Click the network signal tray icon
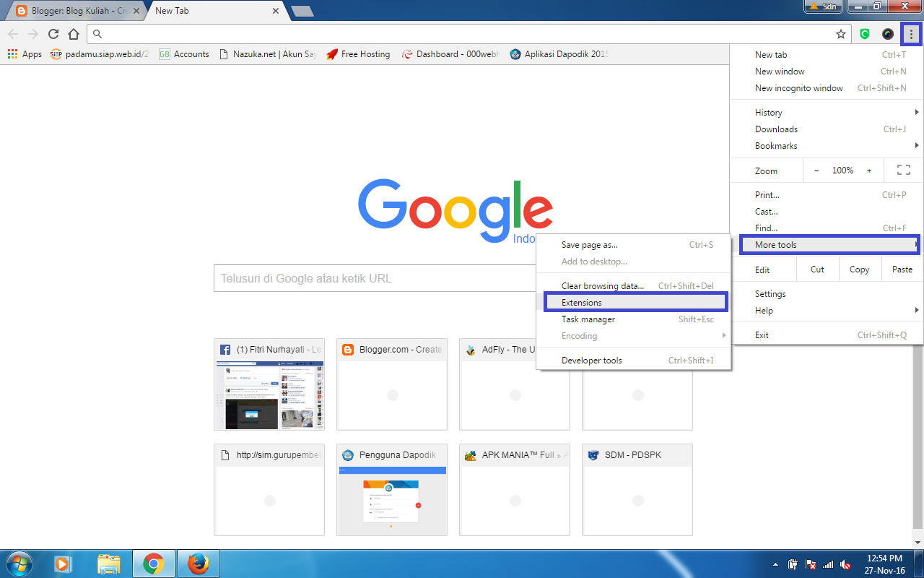 (828, 564)
